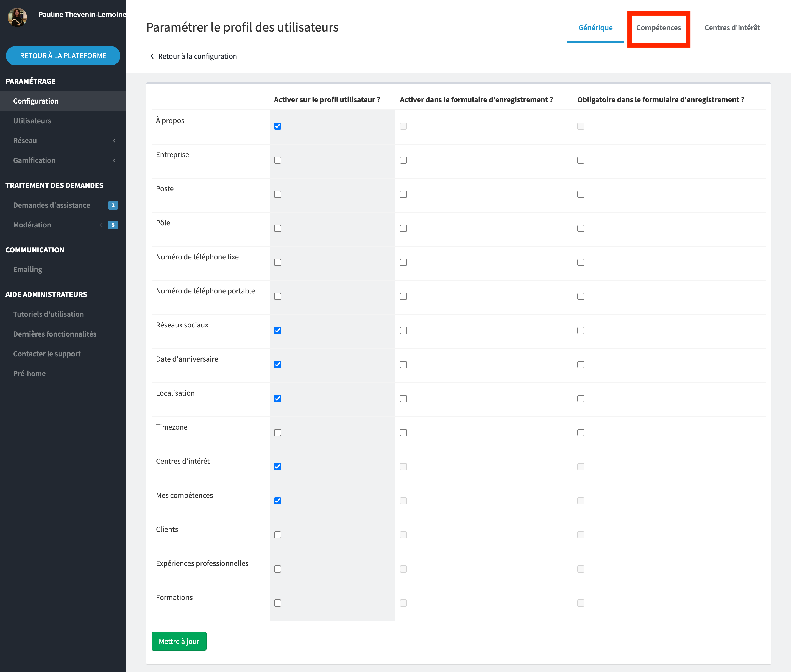
Task: Make Pôle mandatory in registration form
Action: coord(580,228)
